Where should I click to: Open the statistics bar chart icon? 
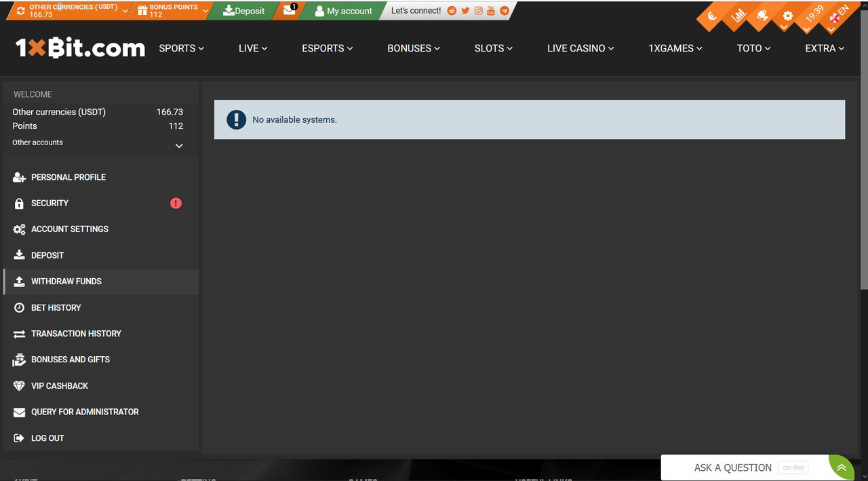click(738, 15)
